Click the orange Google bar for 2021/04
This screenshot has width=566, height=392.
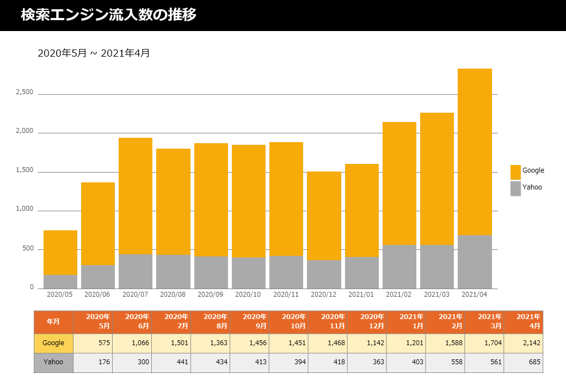[x=475, y=151]
